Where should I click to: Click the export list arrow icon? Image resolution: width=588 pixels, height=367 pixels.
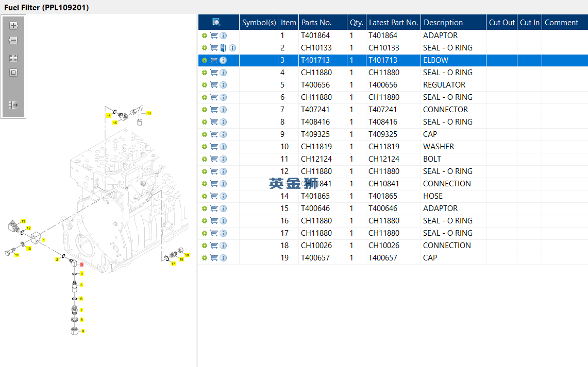pos(13,105)
